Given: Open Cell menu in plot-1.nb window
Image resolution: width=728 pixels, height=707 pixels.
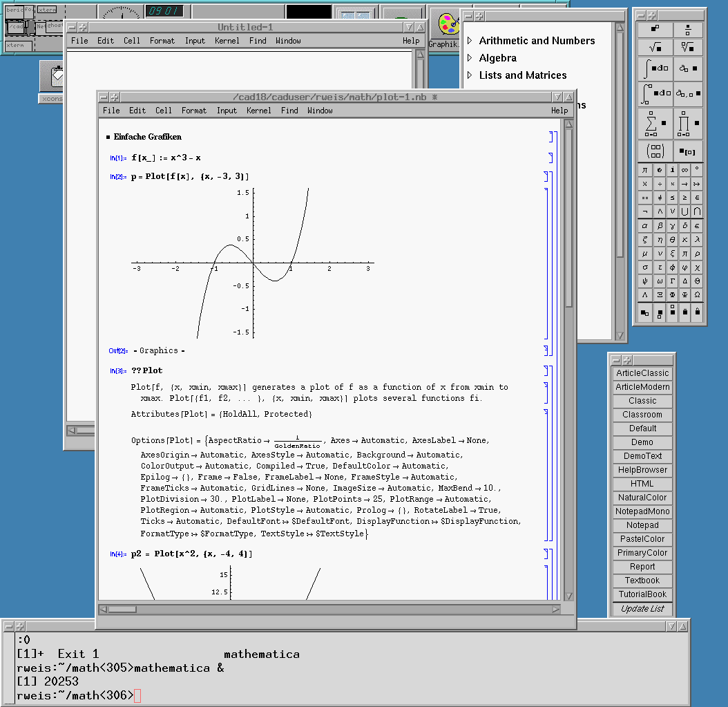Looking at the screenshot, I should point(164,111).
